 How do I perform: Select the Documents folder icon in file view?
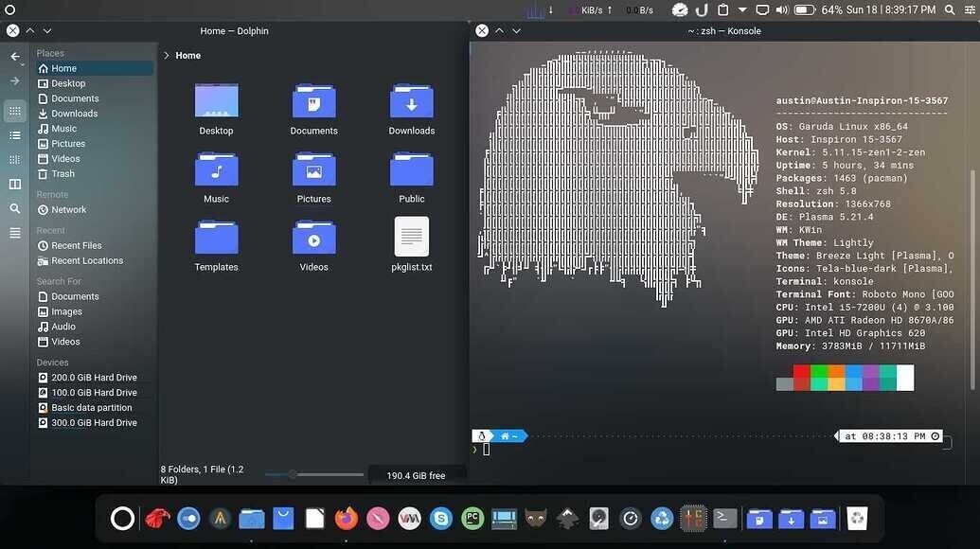(313, 101)
